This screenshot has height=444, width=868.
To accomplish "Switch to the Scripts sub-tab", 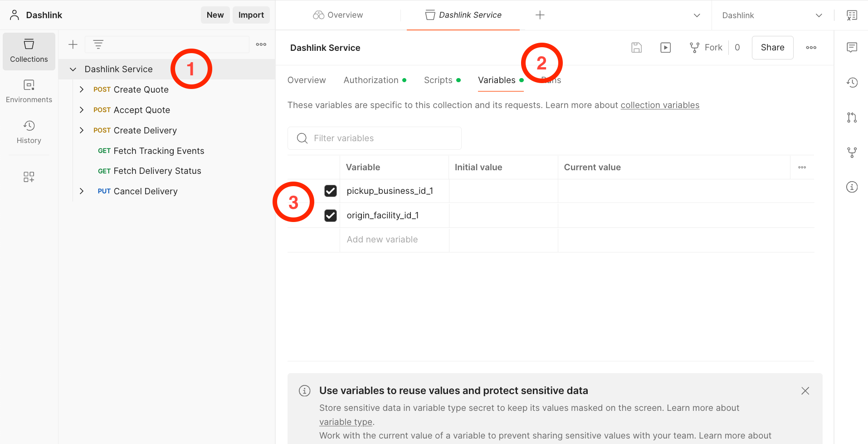I will [442, 80].
